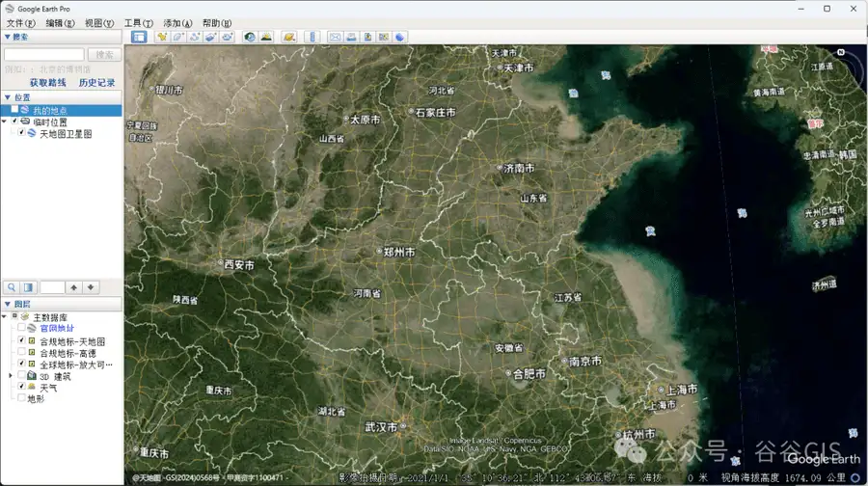Image resolution: width=868 pixels, height=486 pixels.
Task: Click the 武汉市 city label on the map
Action: point(381,427)
